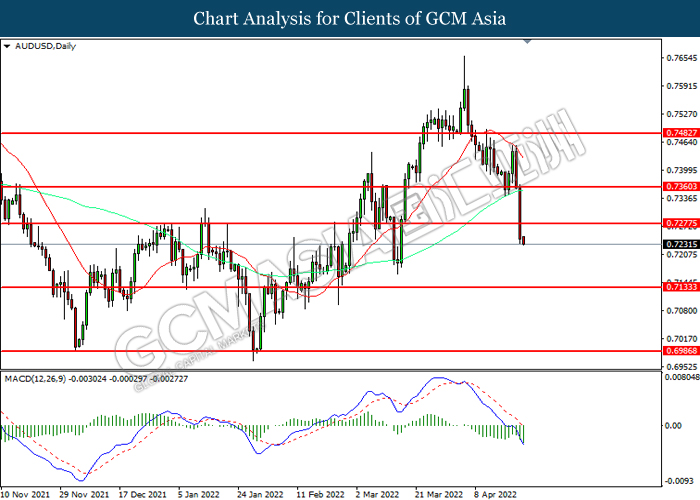The image size is (700, 500).
Task: Click the Chart Analysis for Clients title
Action: point(350,19)
